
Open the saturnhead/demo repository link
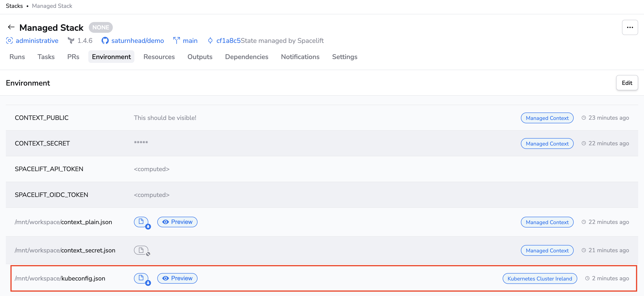pyautogui.click(x=138, y=41)
